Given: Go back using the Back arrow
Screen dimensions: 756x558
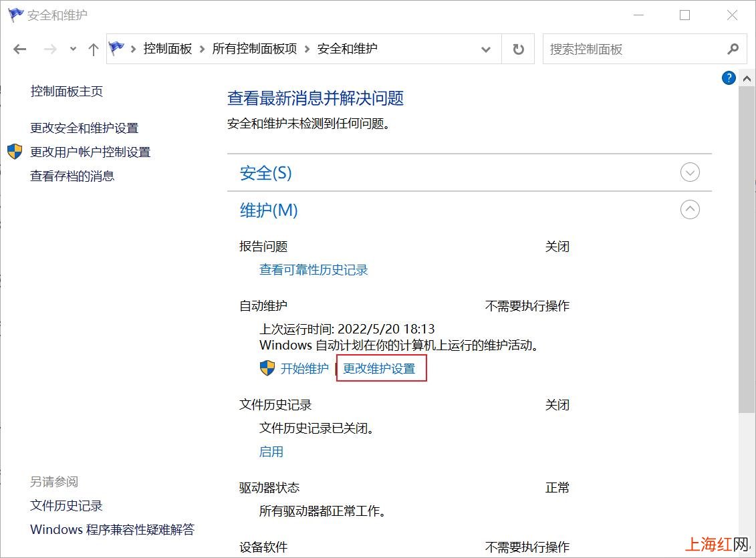Looking at the screenshot, I should 20,49.
